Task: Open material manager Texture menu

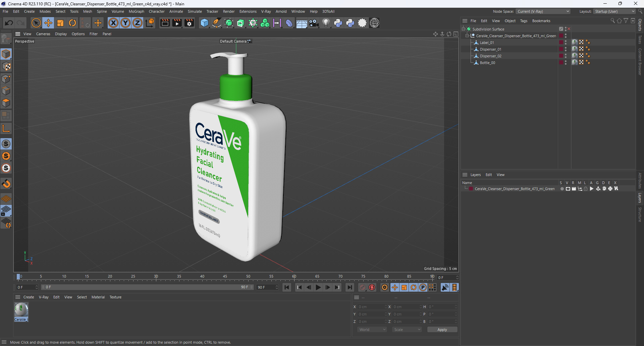Action: pyautogui.click(x=115, y=297)
